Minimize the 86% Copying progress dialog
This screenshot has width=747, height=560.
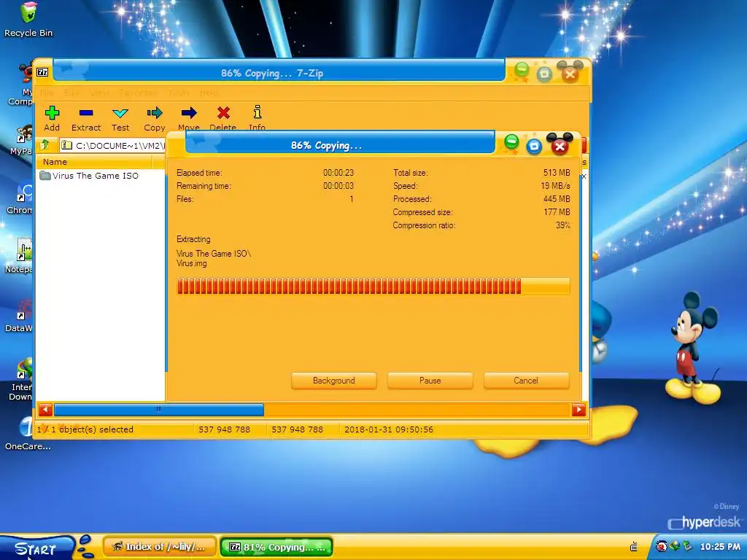(511, 141)
